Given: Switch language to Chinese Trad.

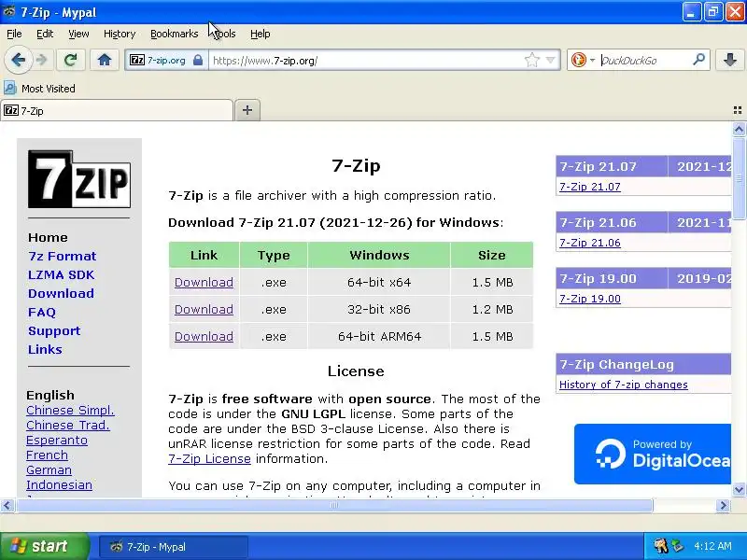Looking at the screenshot, I should click(68, 426).
